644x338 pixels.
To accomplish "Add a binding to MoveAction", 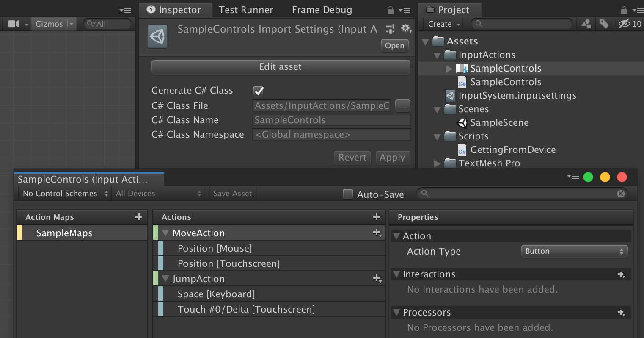I will pos(377,233).
